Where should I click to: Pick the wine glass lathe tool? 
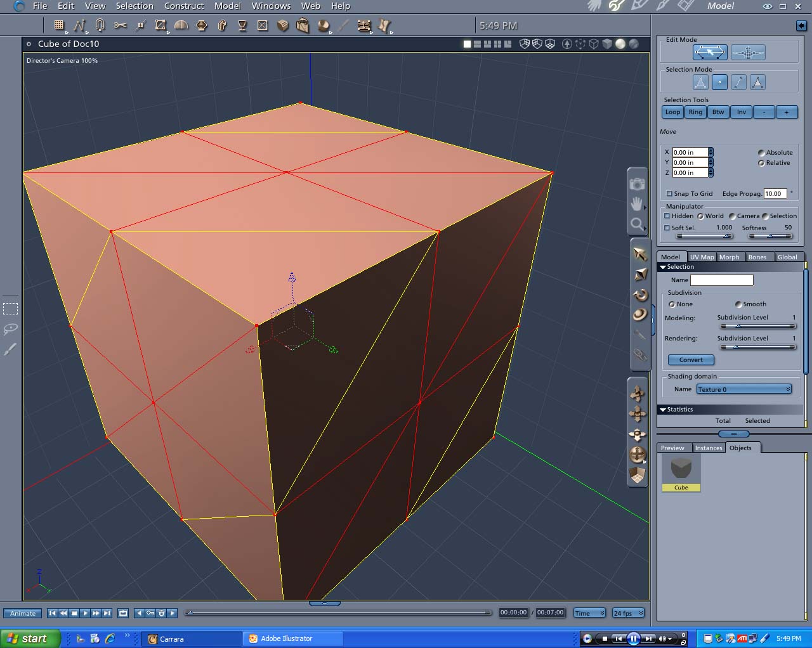click(242, 25)
